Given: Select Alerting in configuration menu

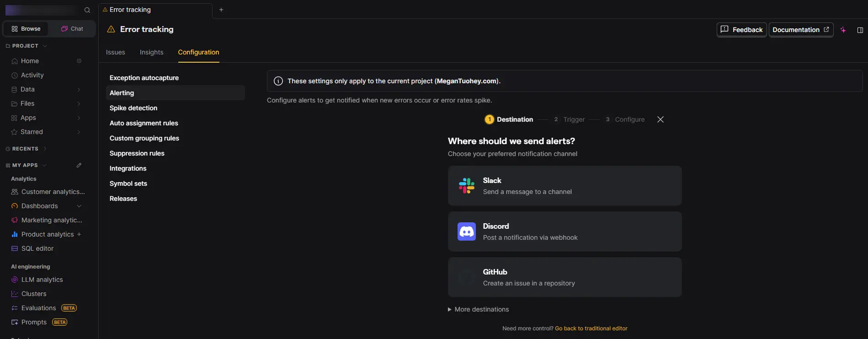Looking at the screenshot, I should pos(176,93).
